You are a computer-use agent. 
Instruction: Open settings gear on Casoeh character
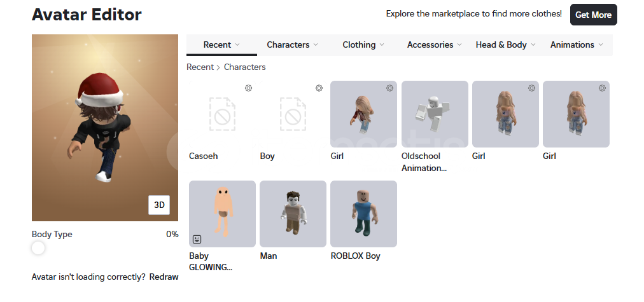(x=248, y=88)
